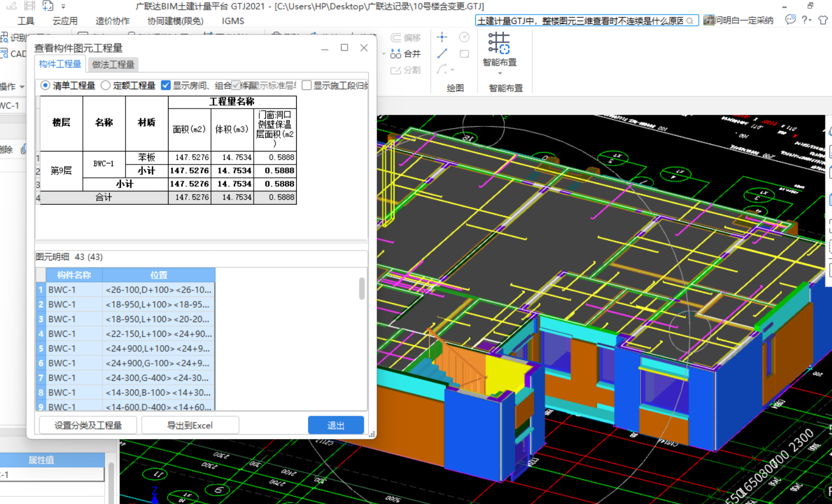Enable the 显示施工段归类 checkbox
This screenshot has width=832, height=504.
(x=307, y=86)
